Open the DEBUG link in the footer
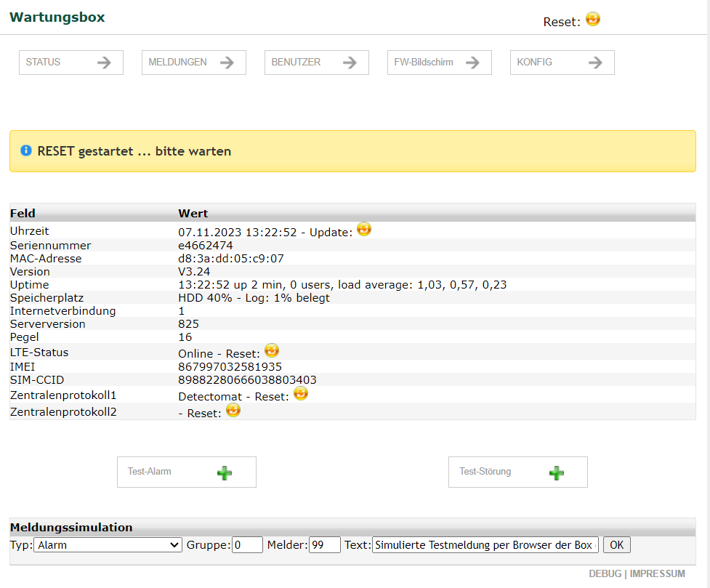710x588 pixels. tap(605, 573)
